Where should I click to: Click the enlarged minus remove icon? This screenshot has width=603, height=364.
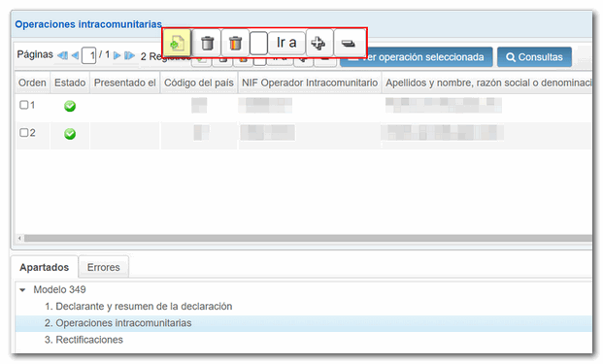(x=349, y=43)
